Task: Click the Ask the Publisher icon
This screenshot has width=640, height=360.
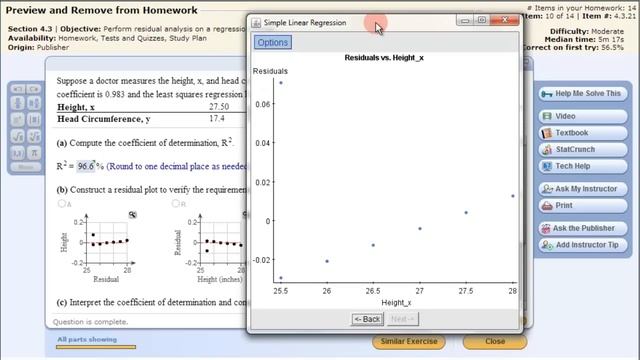Action: click(546, 229)
